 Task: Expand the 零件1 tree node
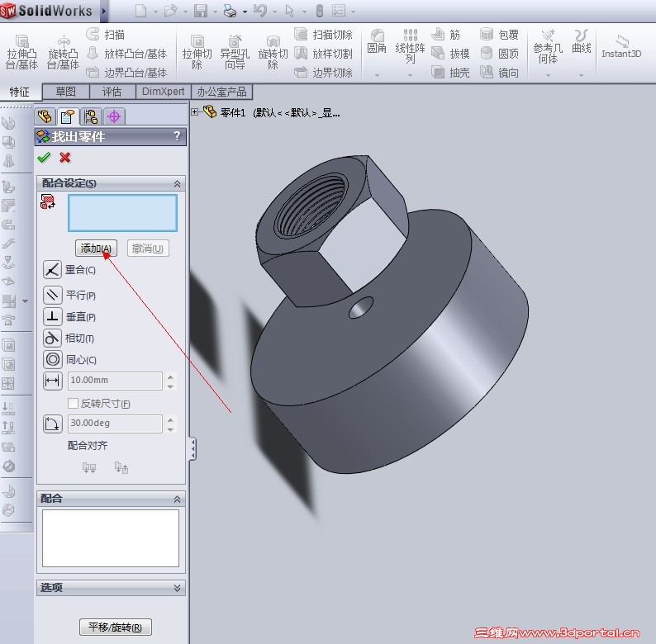194,111
